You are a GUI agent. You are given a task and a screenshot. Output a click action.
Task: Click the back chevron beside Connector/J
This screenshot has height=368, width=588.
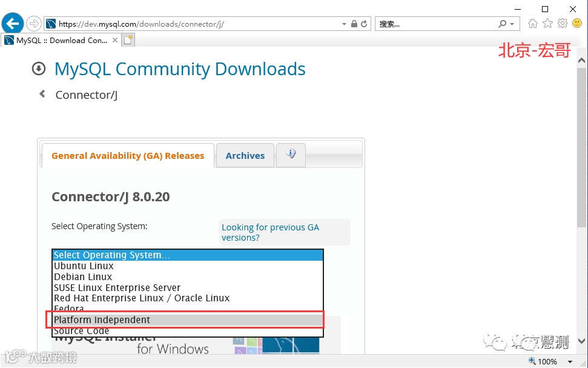[x=42, y=94]
